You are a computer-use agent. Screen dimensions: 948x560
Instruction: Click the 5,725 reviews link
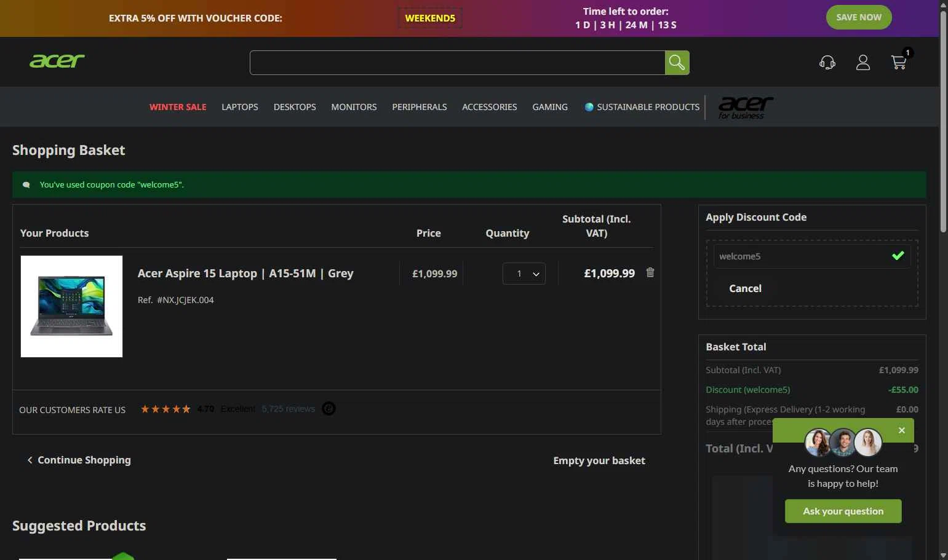(288, 409)
